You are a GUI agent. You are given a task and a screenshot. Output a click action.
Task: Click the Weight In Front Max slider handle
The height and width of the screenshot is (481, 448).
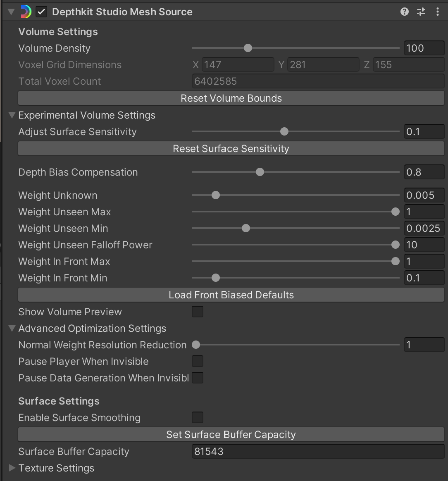[x=396, y=261]
